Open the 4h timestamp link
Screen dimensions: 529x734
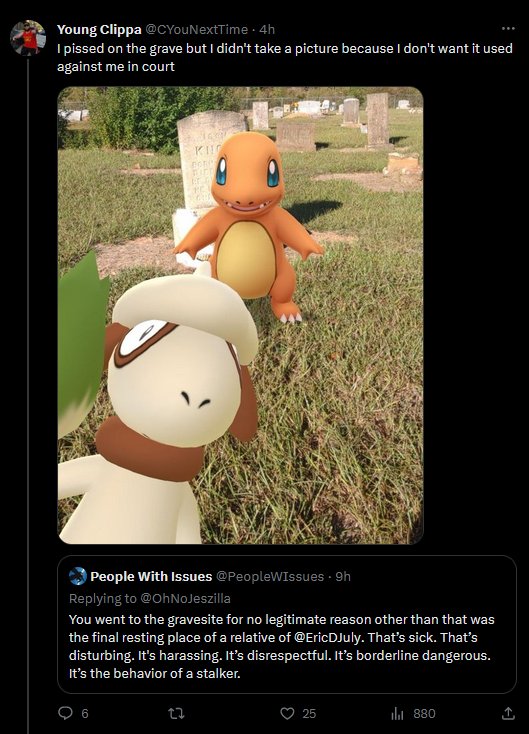(267, 29)
